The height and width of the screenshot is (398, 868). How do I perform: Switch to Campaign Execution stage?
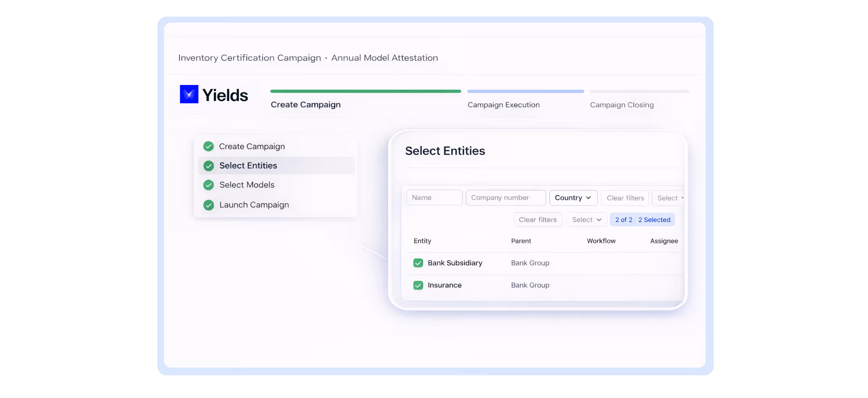(503, 105)
